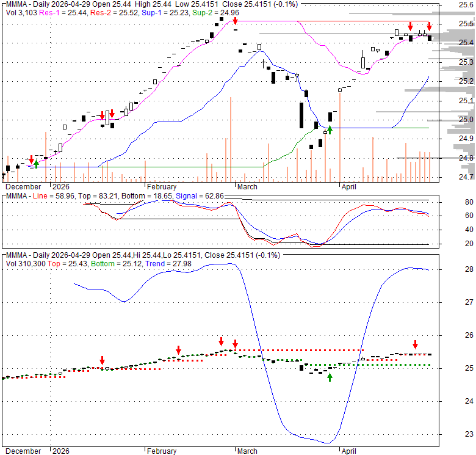Screen dimensions: 476x455
Task: Click the green up arrow in late March on the top chart
Action: [330, 129]
